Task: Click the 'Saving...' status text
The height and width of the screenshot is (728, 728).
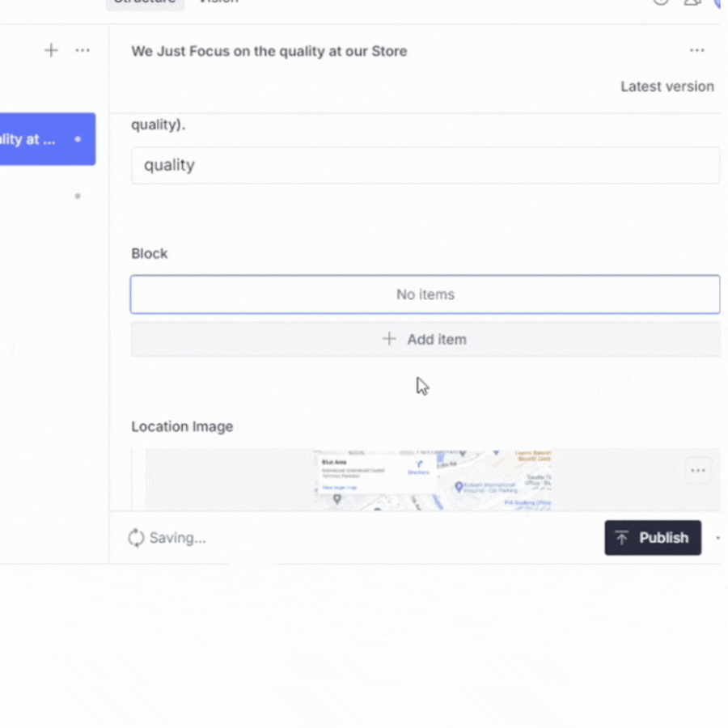Action: tap(177, 538)
